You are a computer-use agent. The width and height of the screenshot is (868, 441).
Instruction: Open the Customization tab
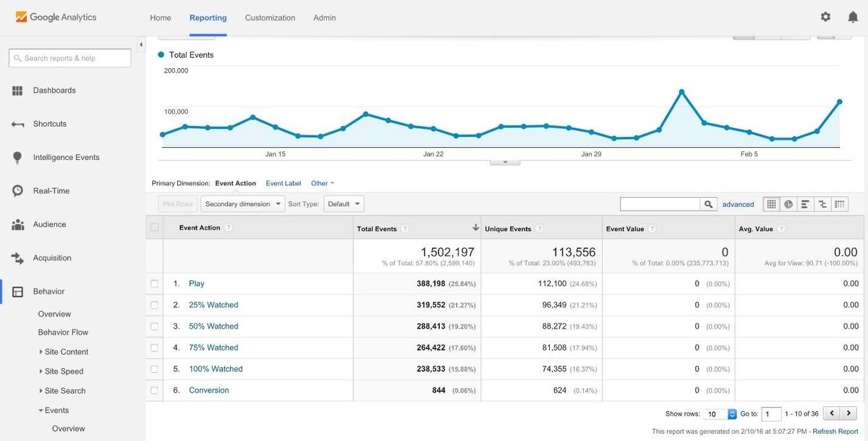tap(270, 17)
